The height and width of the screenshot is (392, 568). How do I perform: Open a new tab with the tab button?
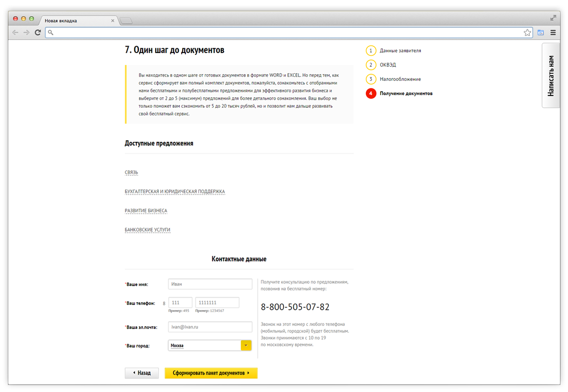tap(126, 21)
